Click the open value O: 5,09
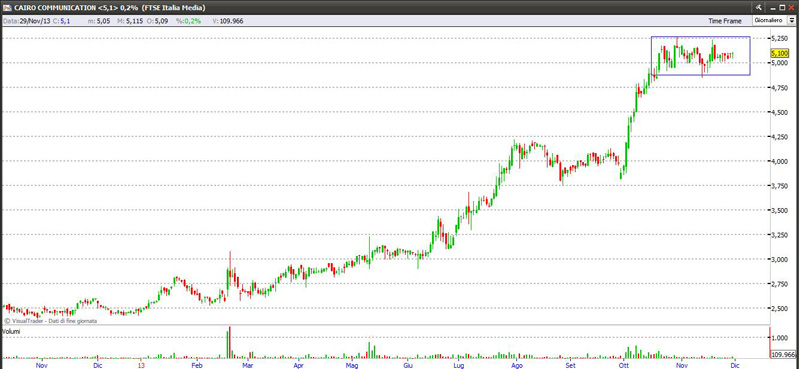The image size is (800, 369). (157, 21)
